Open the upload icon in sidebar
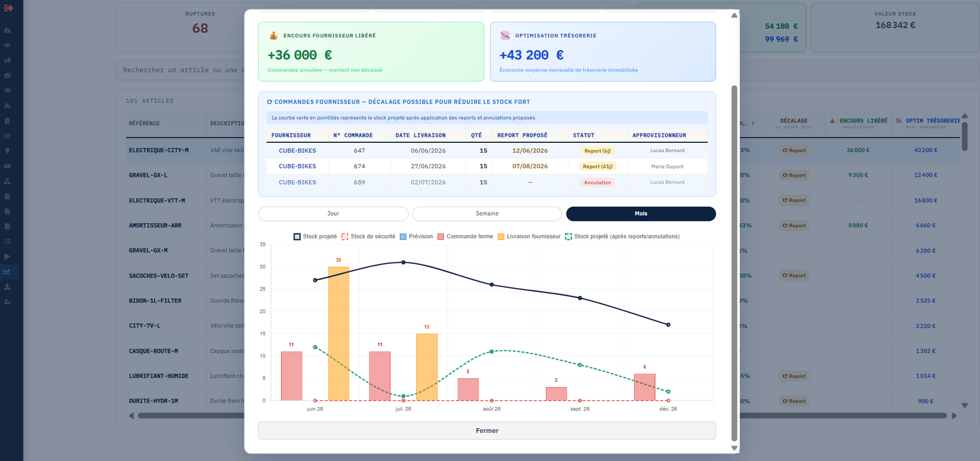The height and width of the screenshot is (461, 980). 7,286
